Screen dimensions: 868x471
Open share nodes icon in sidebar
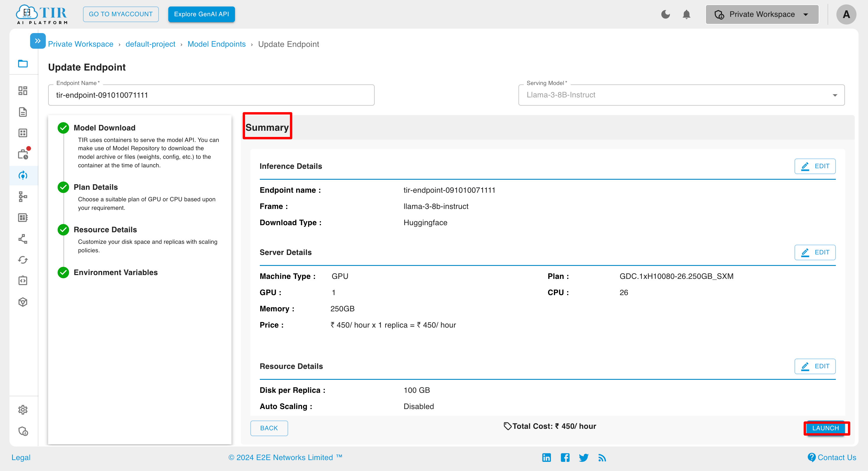click(23, 239)
